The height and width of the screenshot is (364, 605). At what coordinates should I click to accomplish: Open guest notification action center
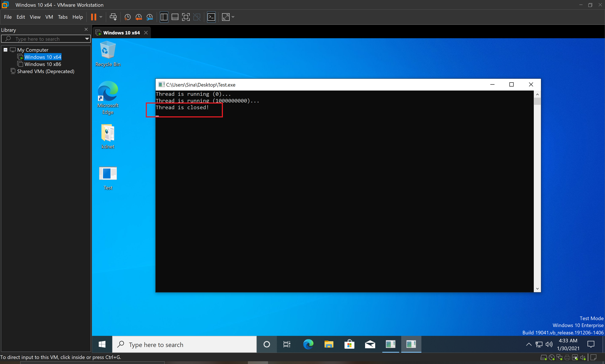click(591, 344)
